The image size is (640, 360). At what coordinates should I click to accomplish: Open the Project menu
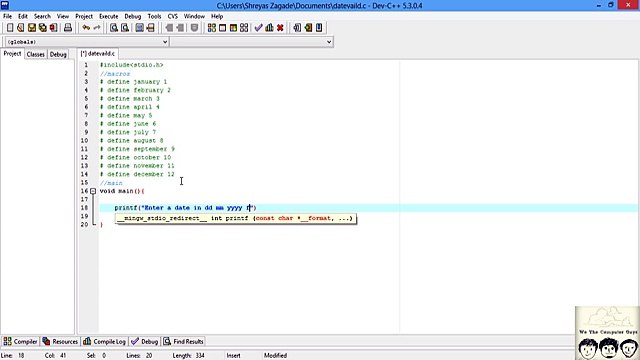point(84,16)
